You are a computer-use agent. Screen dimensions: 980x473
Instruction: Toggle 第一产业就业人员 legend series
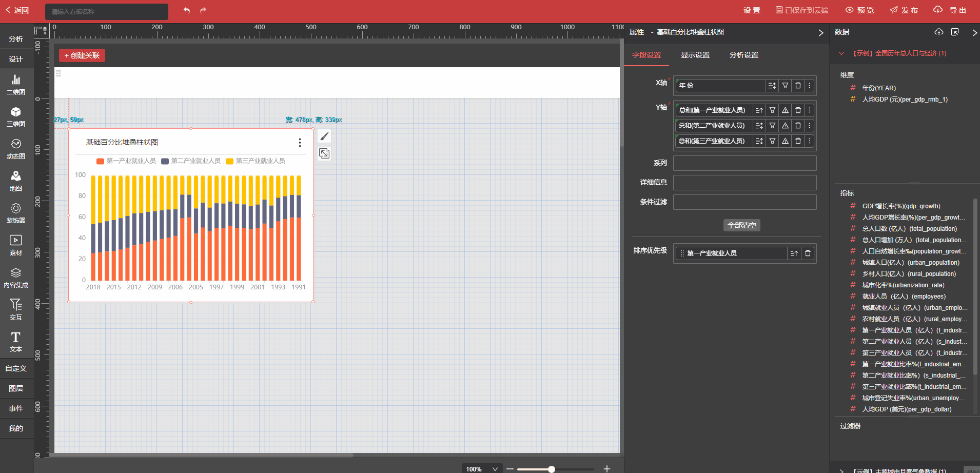[x=126, y=161]
